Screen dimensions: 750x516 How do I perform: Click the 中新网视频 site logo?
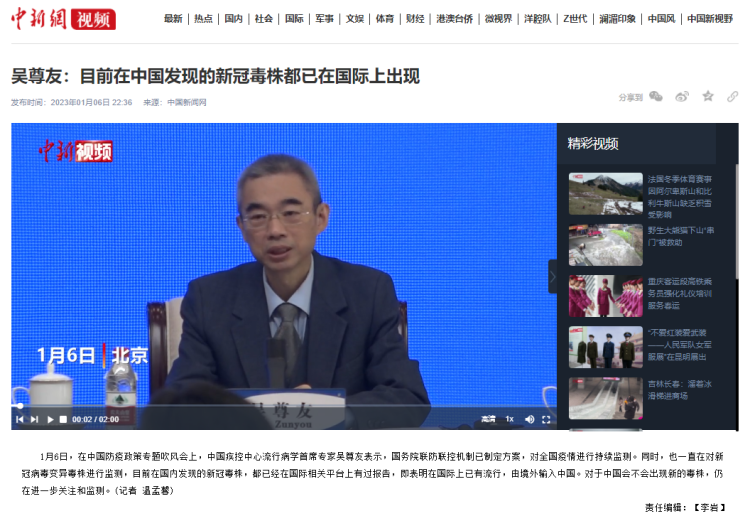pyautogui.click(x=63, y=19)
